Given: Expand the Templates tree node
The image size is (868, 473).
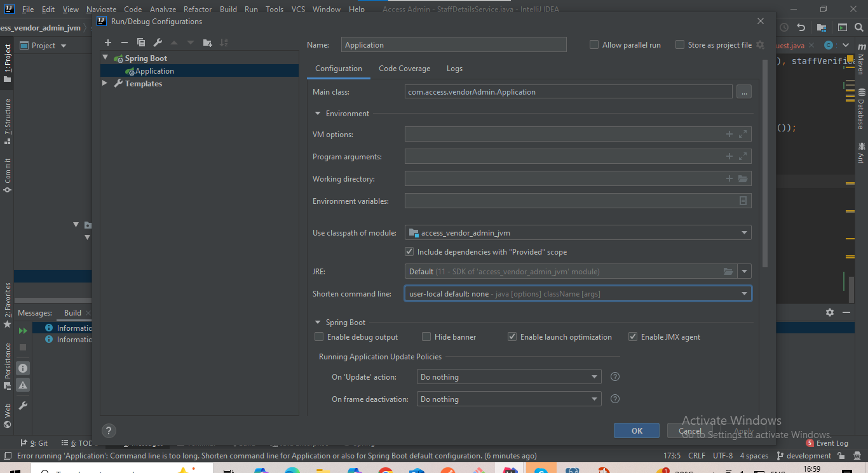Looking at the screenshot, I should [x=105, y=84].
